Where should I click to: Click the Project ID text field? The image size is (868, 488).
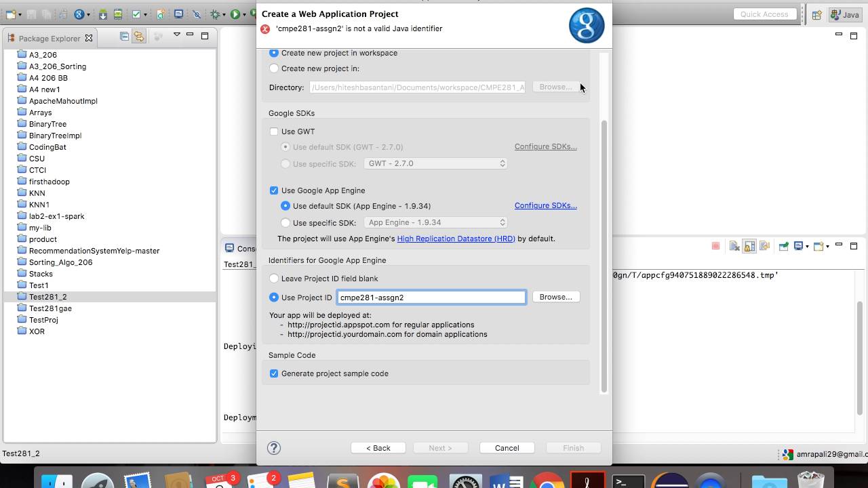(431, 298)
